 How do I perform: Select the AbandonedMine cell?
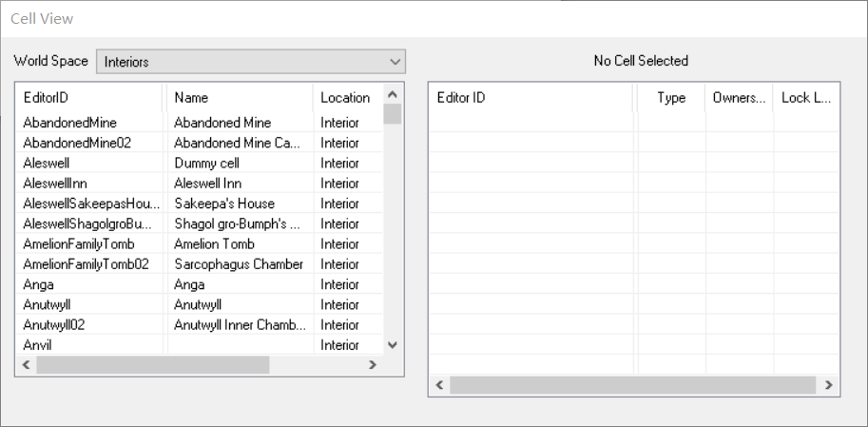point(69,123)
